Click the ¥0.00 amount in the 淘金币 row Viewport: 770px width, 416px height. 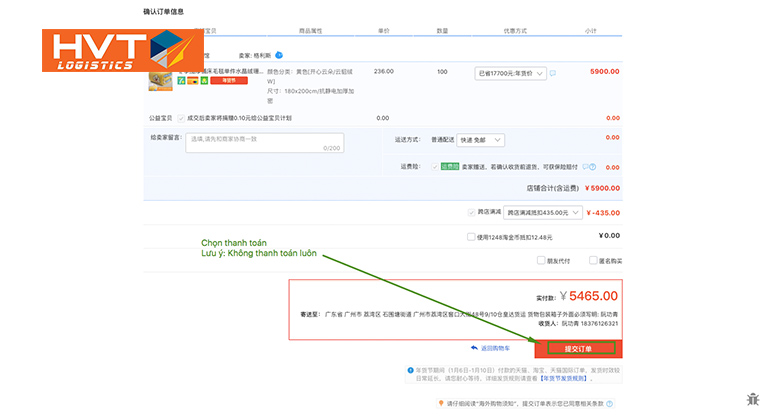pos(609,236)
